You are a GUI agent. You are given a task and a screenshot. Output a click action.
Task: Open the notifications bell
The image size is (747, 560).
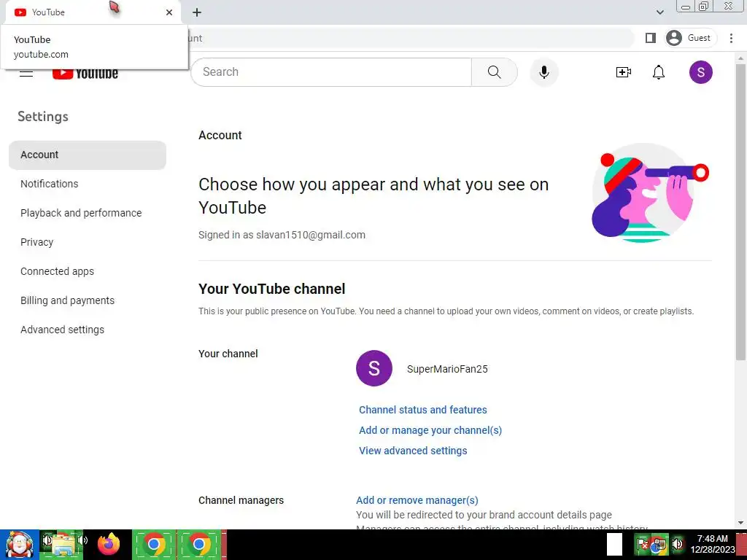pos(659,72)
